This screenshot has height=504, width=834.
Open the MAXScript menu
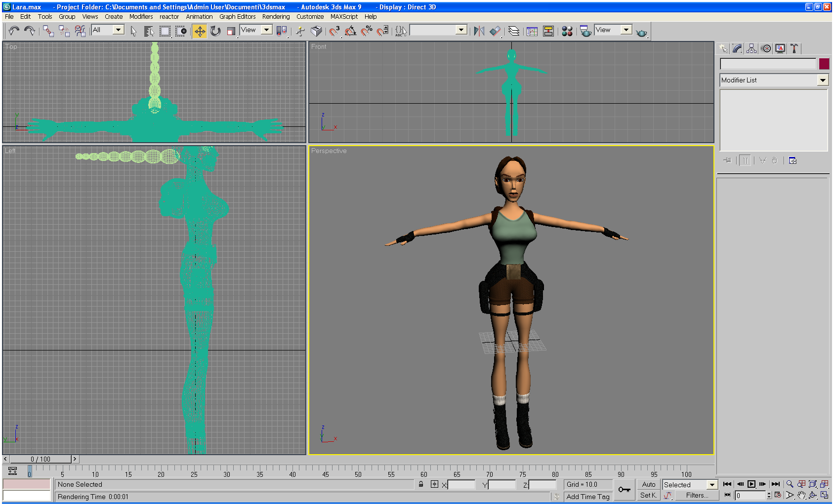point(344,16)
